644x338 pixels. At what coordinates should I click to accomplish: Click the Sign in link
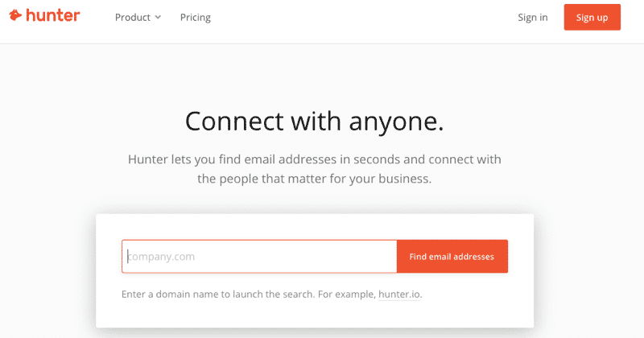[533, 17]
